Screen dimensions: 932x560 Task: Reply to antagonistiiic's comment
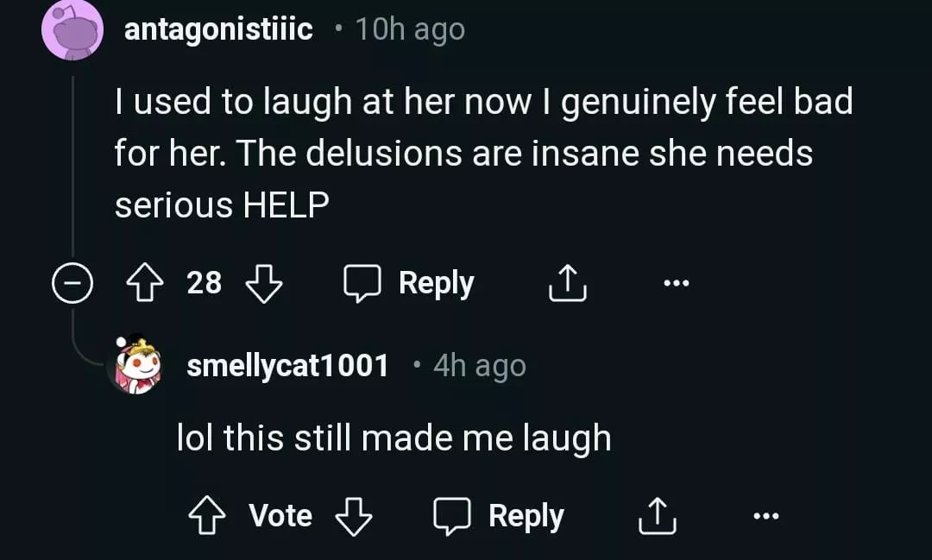pyautogui.click(x=409, y=283)
